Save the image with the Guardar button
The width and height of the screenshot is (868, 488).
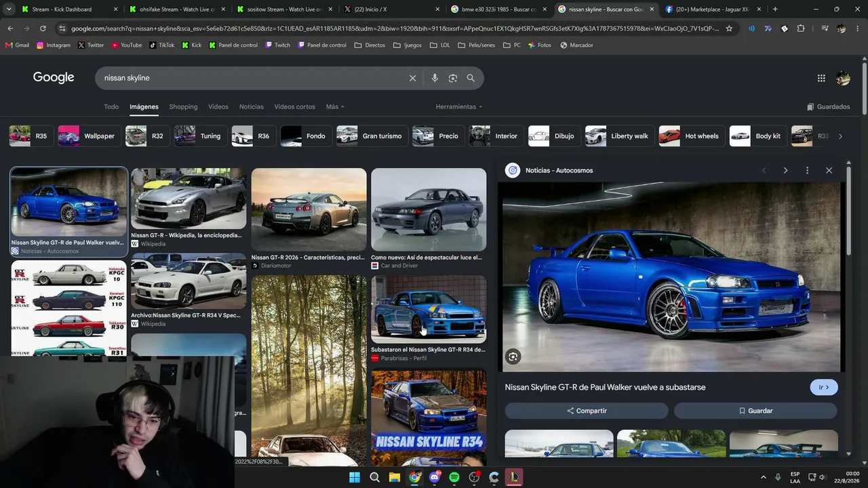(755, 411)
